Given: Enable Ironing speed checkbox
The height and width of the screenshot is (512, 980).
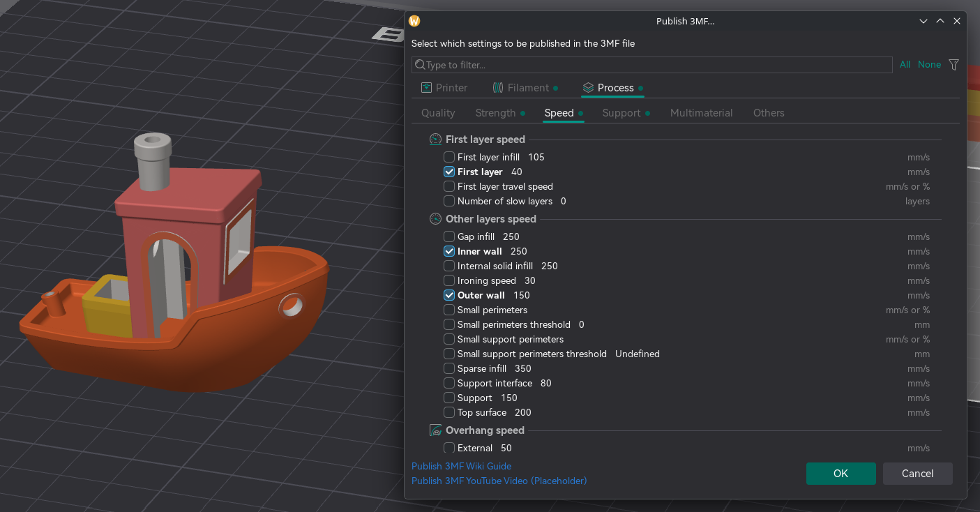Looking at the screenshot, I should (x=449, y=280).
